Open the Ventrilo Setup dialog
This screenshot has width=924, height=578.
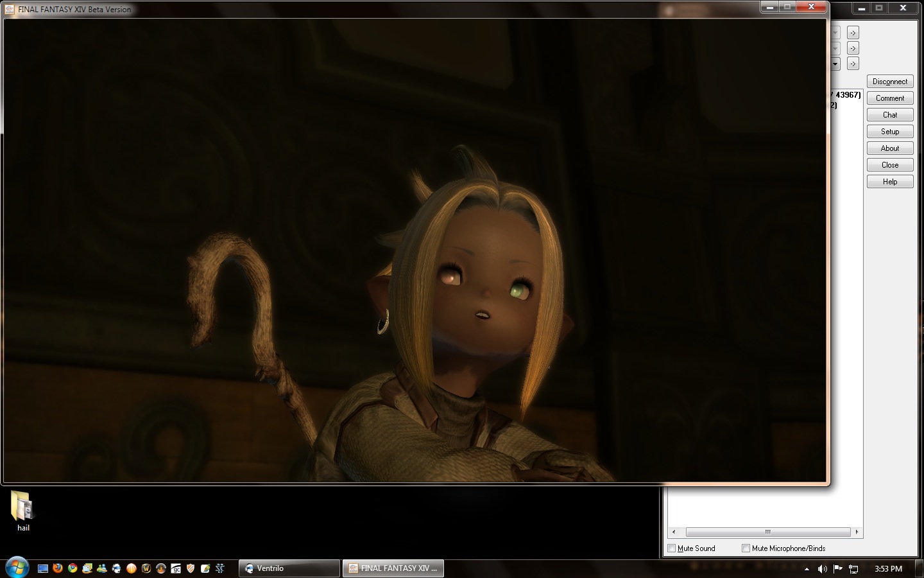click(889, 132)
